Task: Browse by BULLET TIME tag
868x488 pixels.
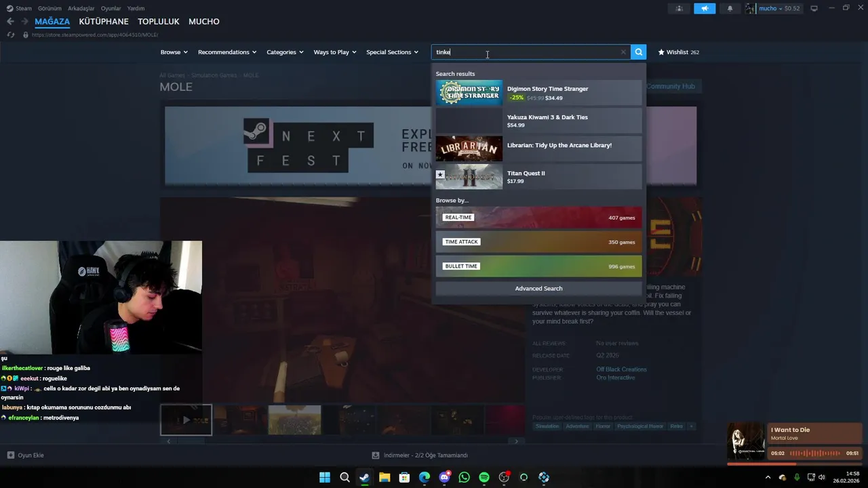Action: (538, 266)
